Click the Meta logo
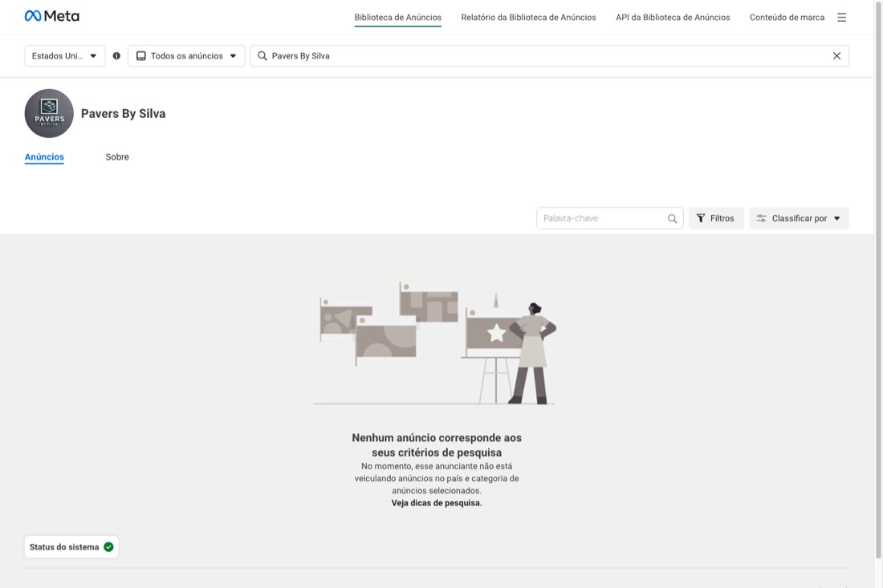This screenshot has height=588, width=883. (52, 16)
